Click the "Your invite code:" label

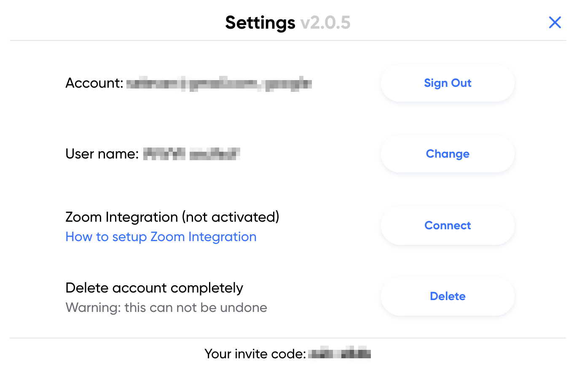(x=255, y=354)
